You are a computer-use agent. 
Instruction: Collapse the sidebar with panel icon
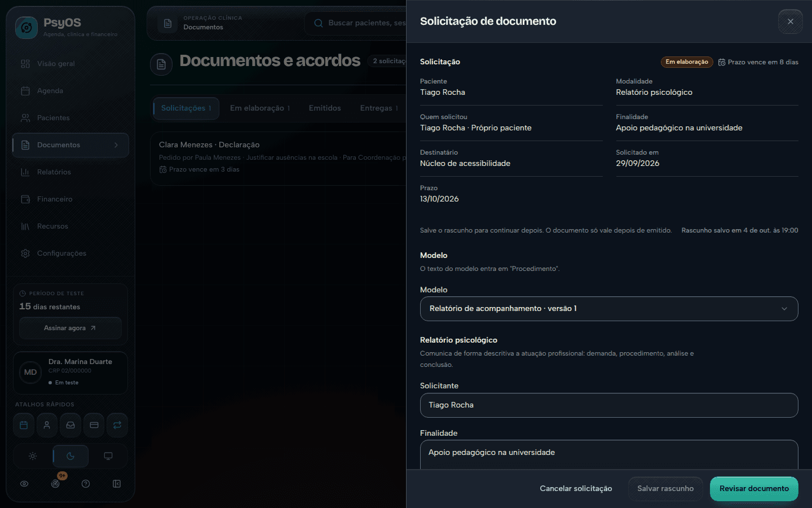(x=117, y=484)
